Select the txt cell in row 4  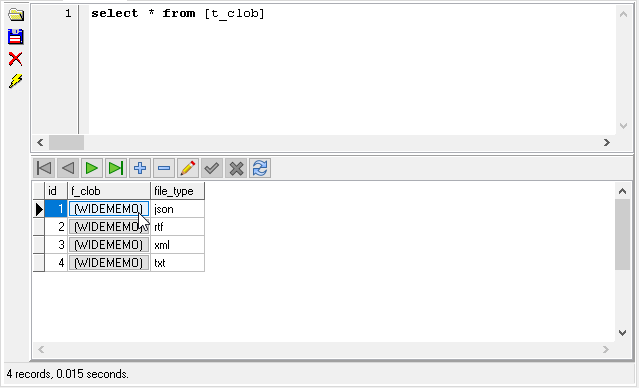click(177, 262)
